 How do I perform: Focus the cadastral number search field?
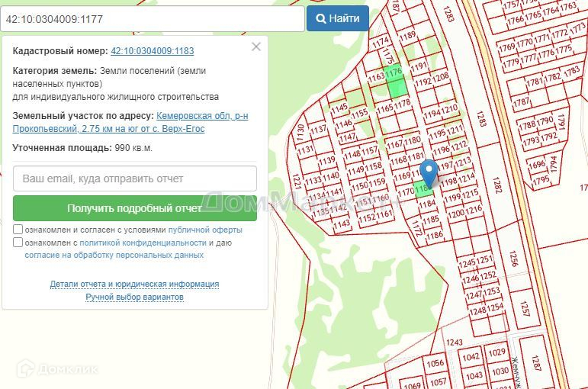click(x=153, y=19)
